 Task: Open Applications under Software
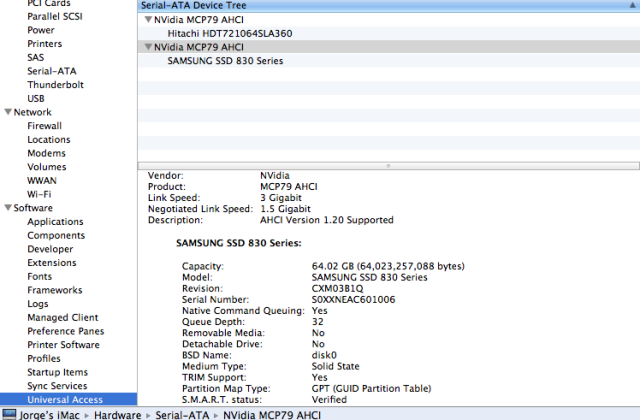[x=56, y=222]
